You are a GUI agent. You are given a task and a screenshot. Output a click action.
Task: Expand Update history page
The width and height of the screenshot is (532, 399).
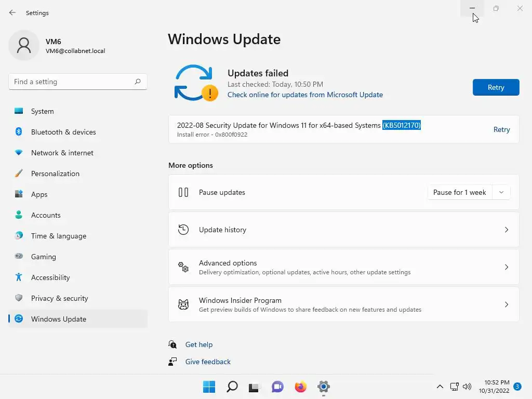click(x=506, y=230)
